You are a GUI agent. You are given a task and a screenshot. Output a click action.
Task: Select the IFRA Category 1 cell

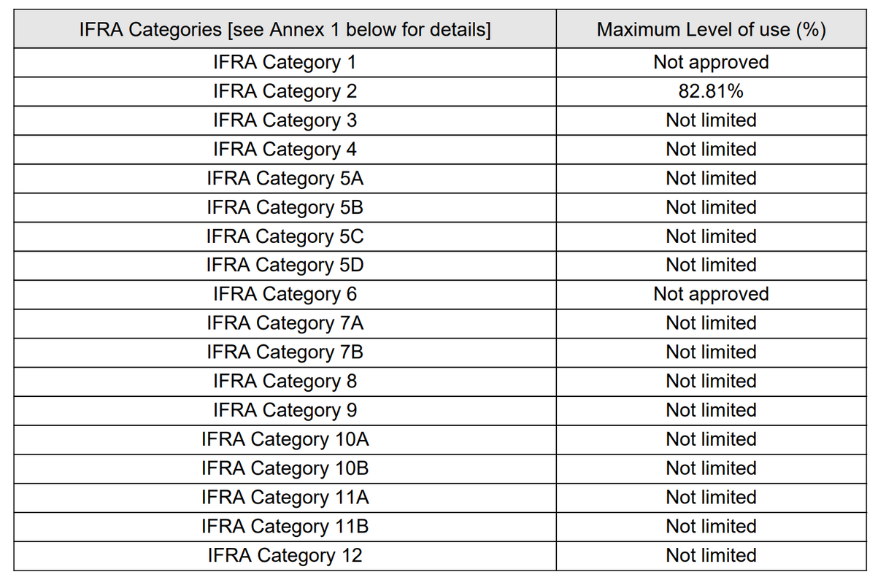[285, 63]
